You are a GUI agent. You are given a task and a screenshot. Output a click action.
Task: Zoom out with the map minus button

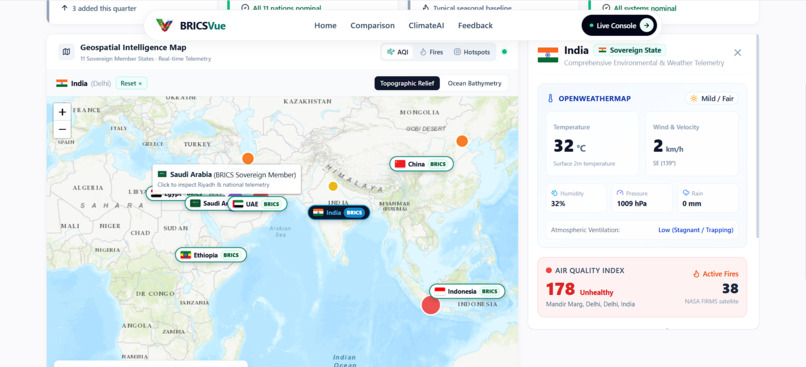click(x=62, y=130)
